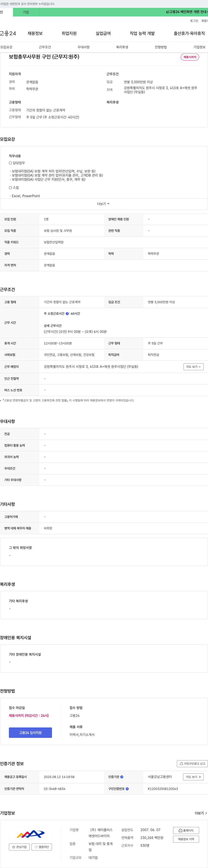Click the help icon next to 구인인증번호
This screenshot has width=208, height=868.
(127, 789)
